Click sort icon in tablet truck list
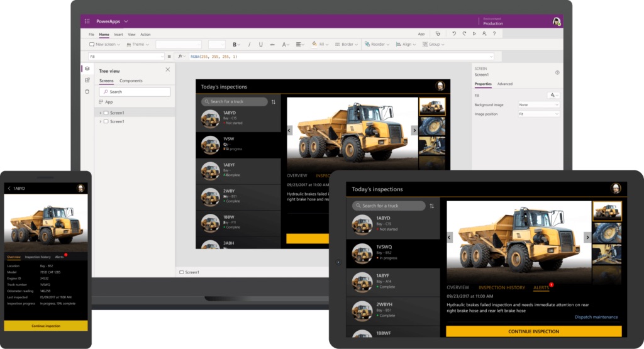The width and height of the screenshot is (644, 349). tap(431, 206)
